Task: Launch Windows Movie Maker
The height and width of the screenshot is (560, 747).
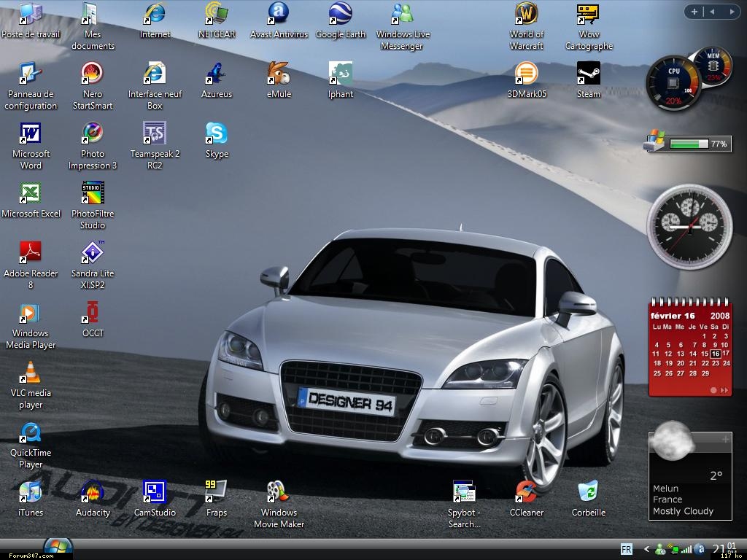Action: (279, 492)
